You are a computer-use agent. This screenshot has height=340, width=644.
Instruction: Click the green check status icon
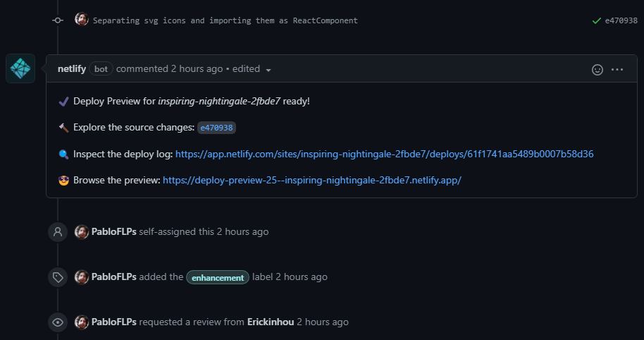point(596,20)
